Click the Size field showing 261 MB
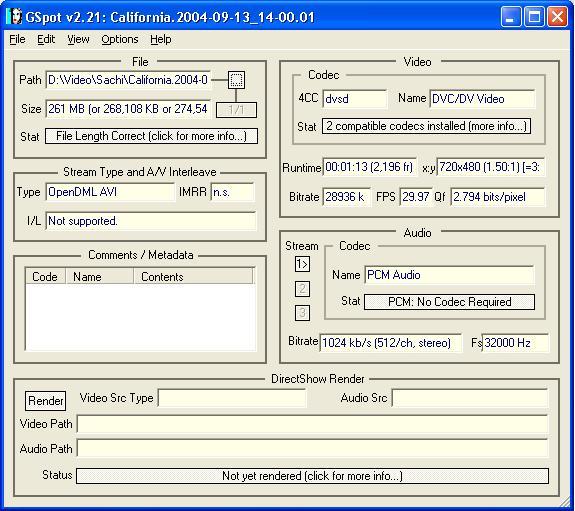 point(128,109)
